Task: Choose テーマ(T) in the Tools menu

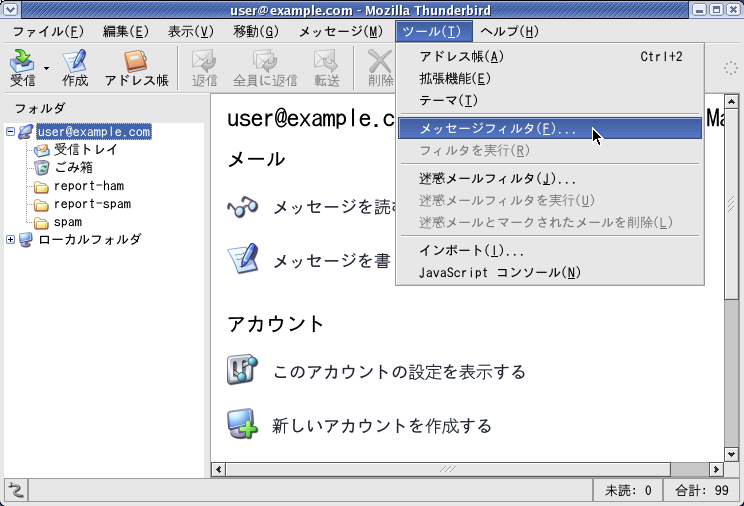Action: tap(550, 100)
